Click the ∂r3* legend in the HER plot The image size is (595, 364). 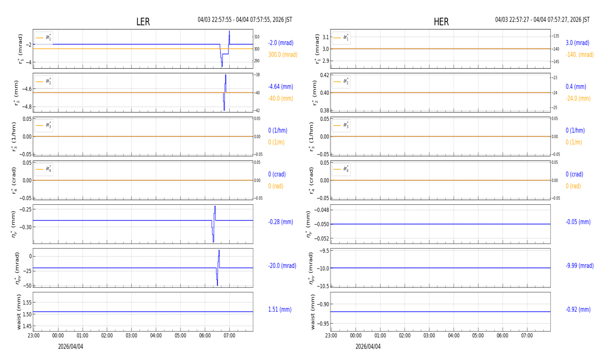click(x=341, y=125)
